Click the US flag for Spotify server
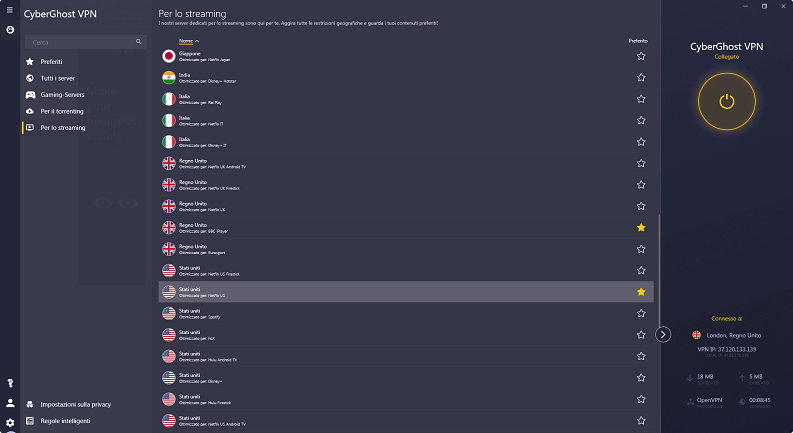Screen dimensions: 793x433 169,313
